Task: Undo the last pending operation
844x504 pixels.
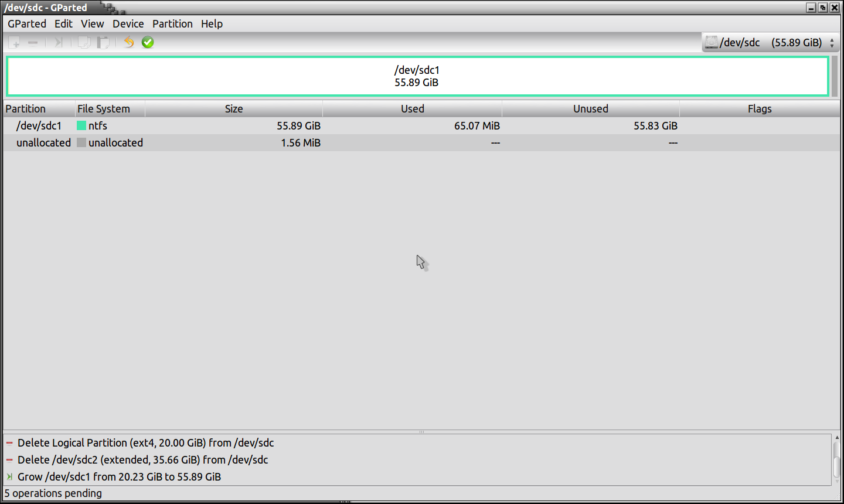Action: pyautogui.click(x=129, y=42)
